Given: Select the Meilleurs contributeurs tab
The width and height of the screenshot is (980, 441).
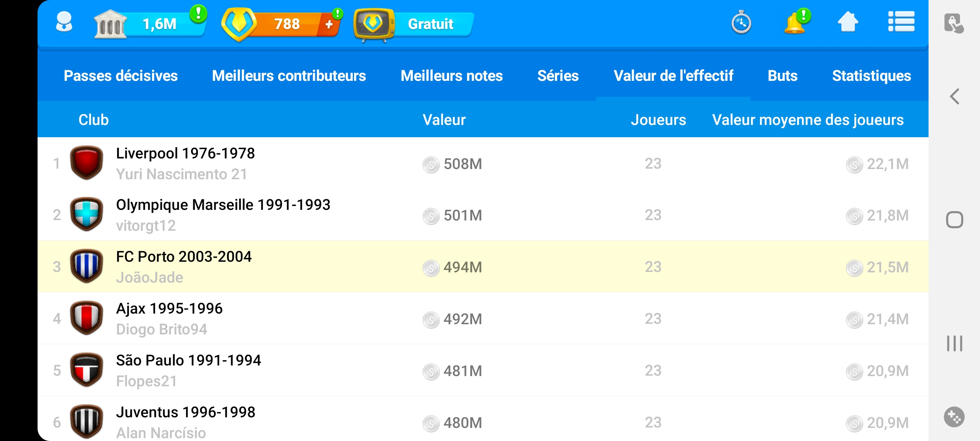Looking at the screenshot, I should [289, 76].
